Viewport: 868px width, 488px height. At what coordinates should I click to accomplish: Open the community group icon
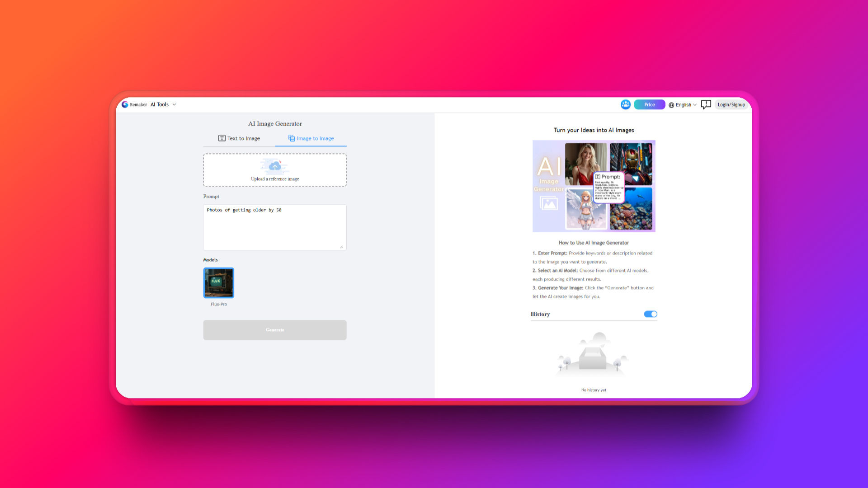pyautogui.click(x=625, y=104)
